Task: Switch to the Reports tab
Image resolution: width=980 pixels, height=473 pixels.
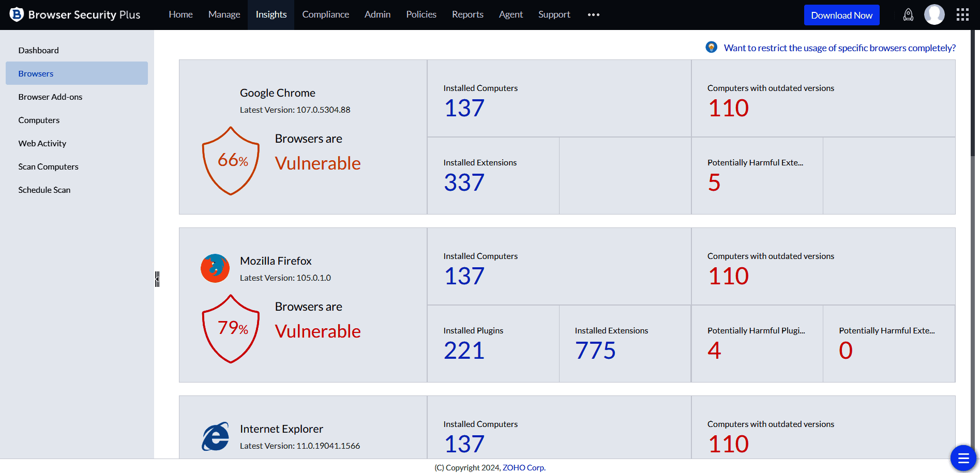Action: point(468,15)
